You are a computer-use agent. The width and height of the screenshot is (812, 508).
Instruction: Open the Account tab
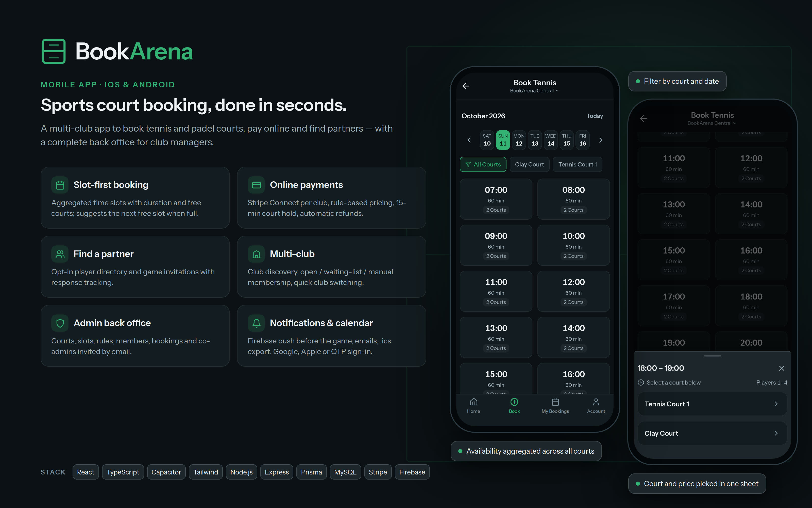[596, 406]
